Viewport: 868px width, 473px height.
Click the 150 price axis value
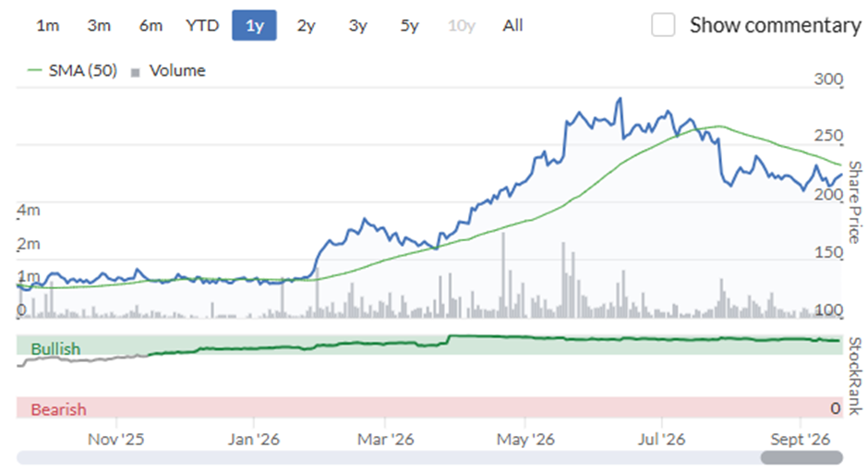pos(828,252)
